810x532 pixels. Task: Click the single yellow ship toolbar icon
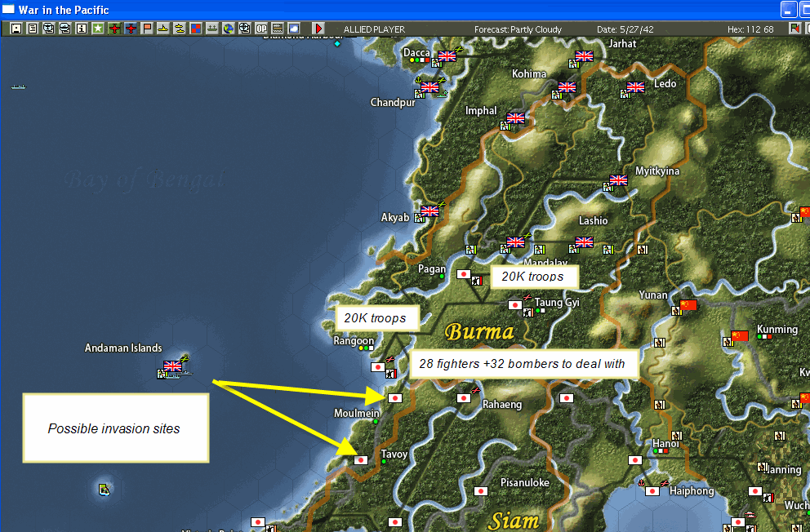point(163,29)
